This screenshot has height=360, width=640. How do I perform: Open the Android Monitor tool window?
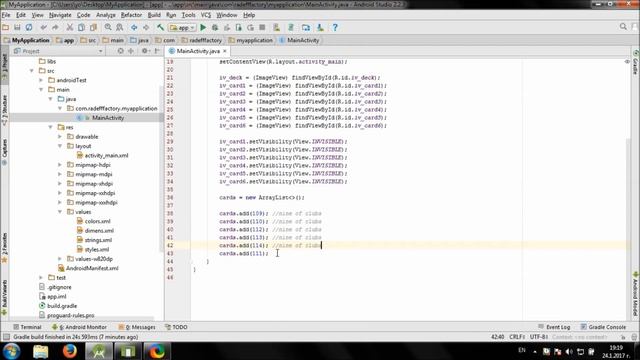pyautogui.click(x=79, y=327)
